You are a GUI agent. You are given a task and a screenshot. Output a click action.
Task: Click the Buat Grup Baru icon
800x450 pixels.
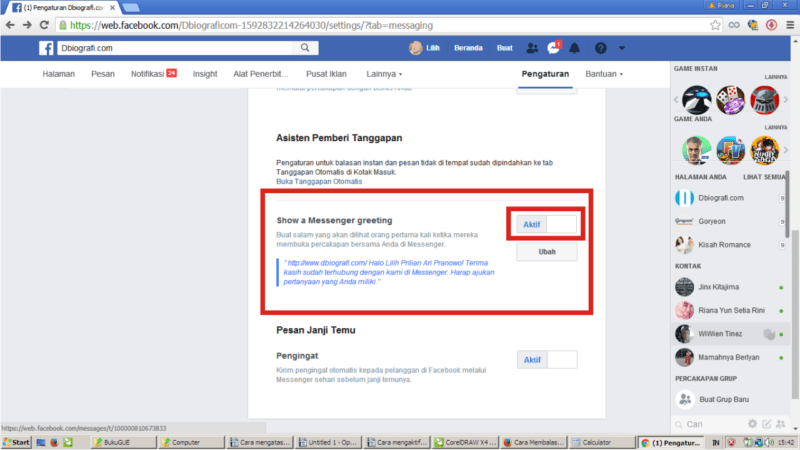[685, 399]
